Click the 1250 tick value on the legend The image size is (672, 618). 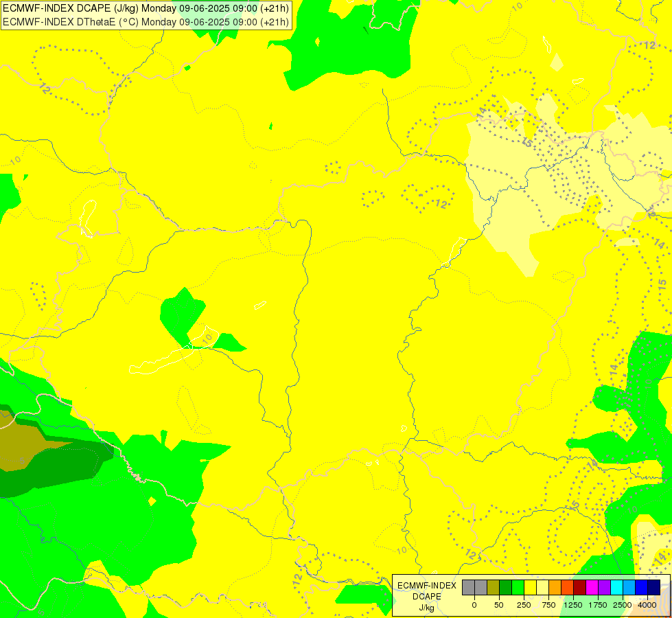[x=573, y=605]
